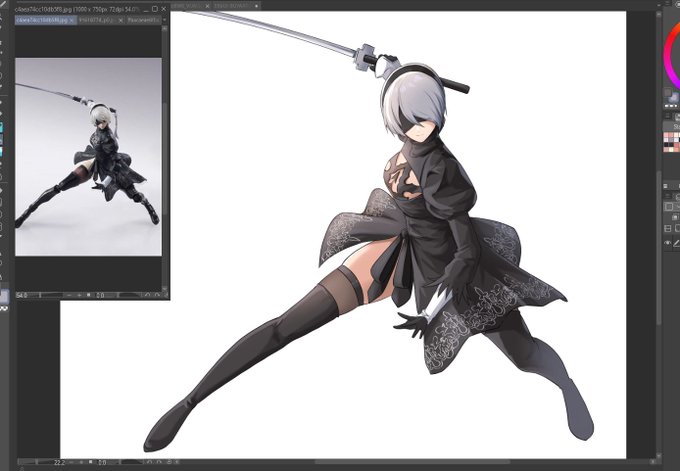Open the tab list dropdown in reference window
The height and width of the screenshot is (471, 680).
point(165,20)
